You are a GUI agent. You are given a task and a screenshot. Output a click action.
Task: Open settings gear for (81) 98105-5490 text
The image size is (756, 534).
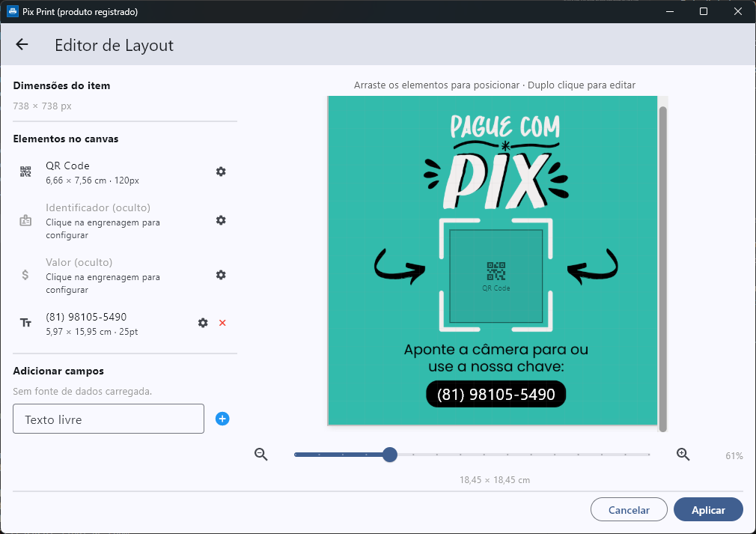(203, 323)
